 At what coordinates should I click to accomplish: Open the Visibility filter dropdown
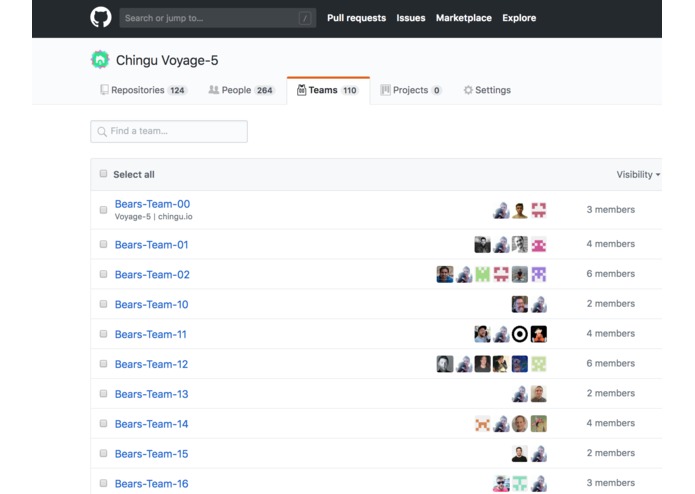(638, 175)
